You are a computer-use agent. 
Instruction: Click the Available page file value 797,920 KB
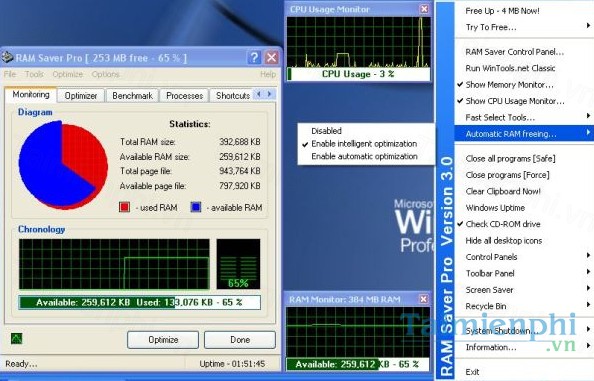pos(239,186)
